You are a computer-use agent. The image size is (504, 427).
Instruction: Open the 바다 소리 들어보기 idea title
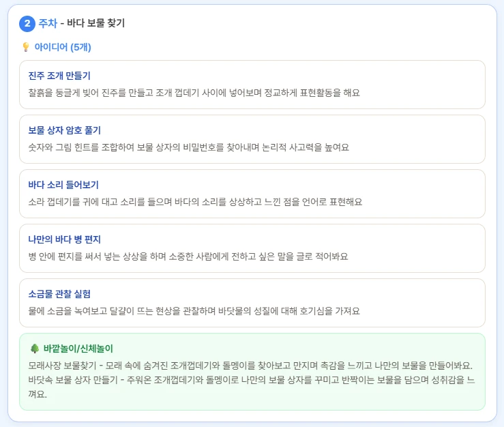(63, 185)
